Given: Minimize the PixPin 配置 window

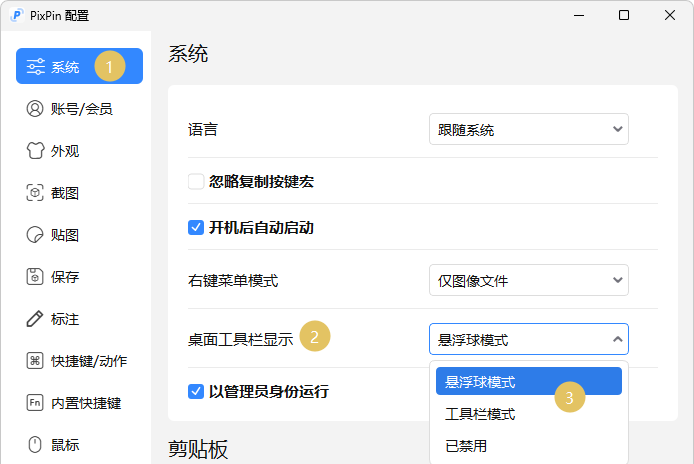Looking at the screenshot, I should pos(579,15).
